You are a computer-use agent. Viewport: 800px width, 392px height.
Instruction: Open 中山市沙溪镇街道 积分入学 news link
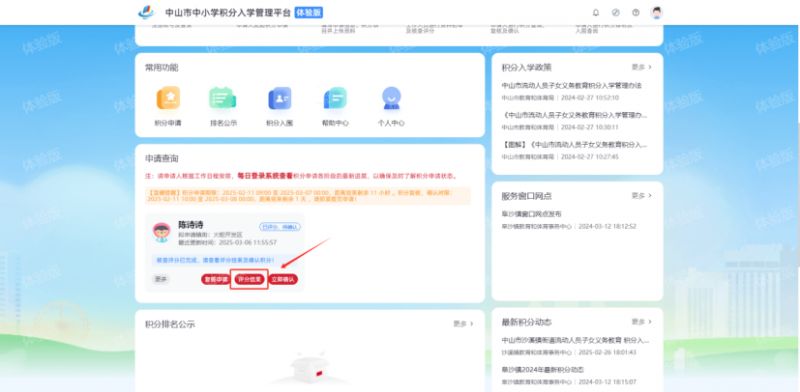coord(575,340)
